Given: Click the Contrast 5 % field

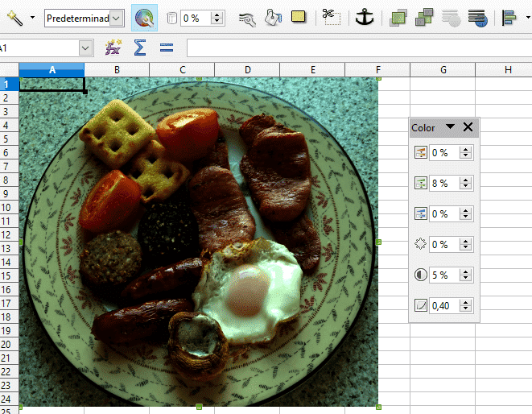Looking at the screenshot, I should click(444, 275).
